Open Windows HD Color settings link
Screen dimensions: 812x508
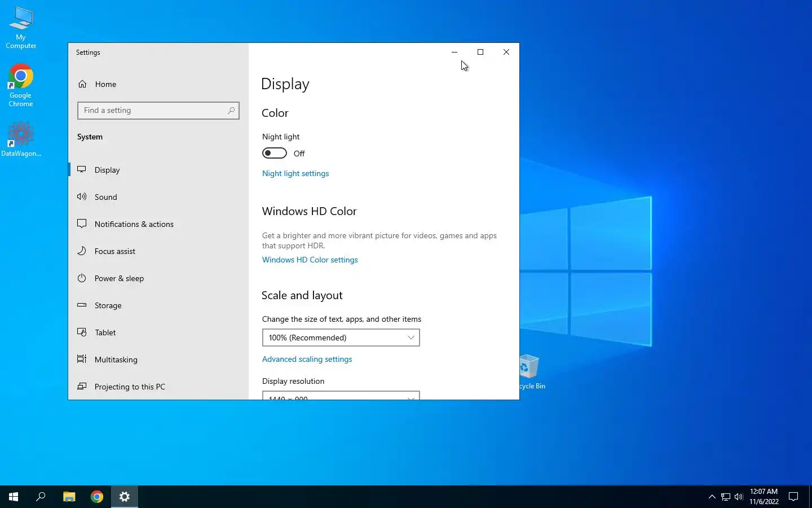pos(310,260)
